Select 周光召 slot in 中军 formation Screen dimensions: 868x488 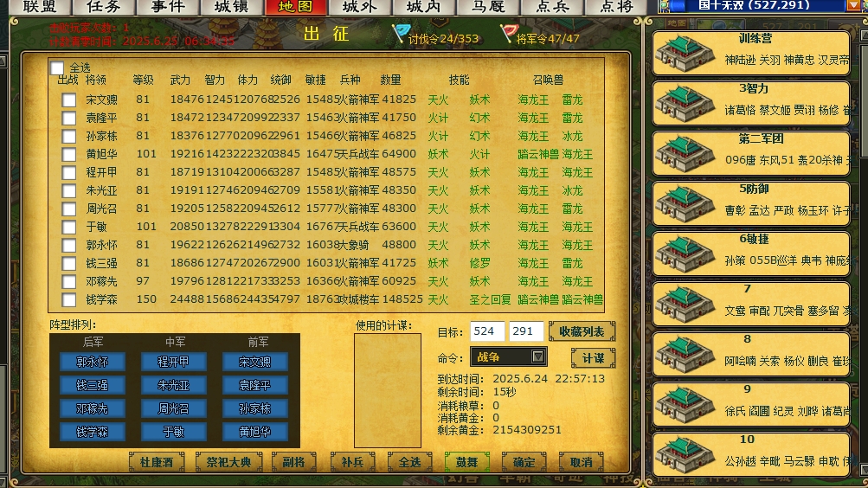tap(174, 408)
